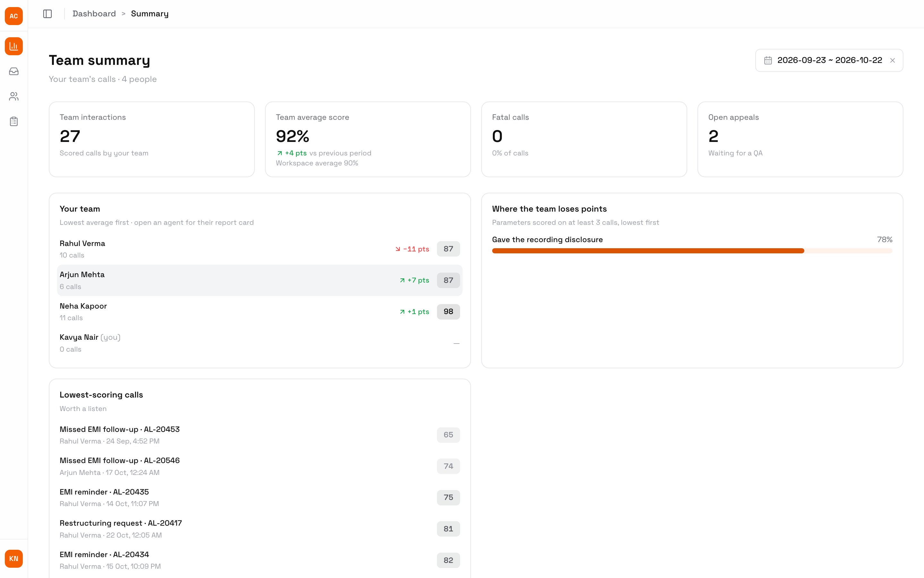The image size is (924, 578).
Task: Open Kavya Nair (you) row
Action: coord(260,343)
